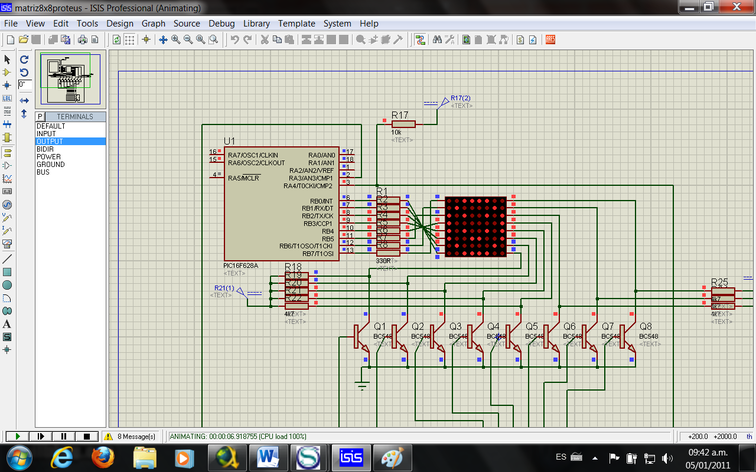
Task: Start the simulation with Play
Action: (17, 436)
